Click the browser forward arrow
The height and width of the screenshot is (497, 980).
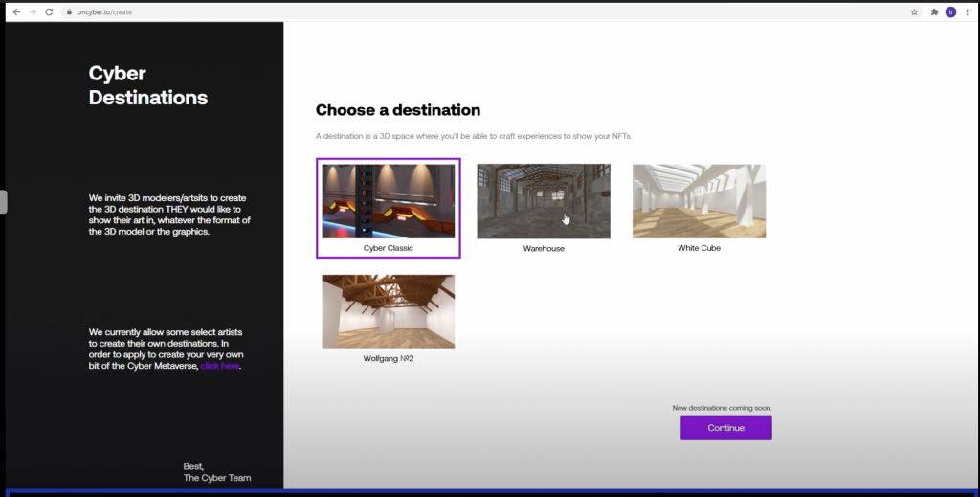point(33,11)
